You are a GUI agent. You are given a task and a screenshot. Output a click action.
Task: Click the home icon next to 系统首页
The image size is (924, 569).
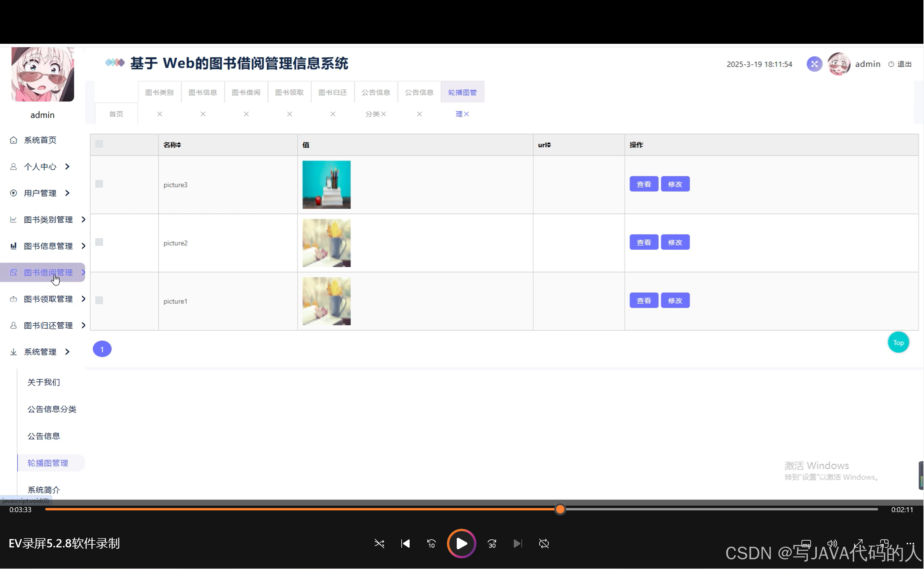pos(14,140)
